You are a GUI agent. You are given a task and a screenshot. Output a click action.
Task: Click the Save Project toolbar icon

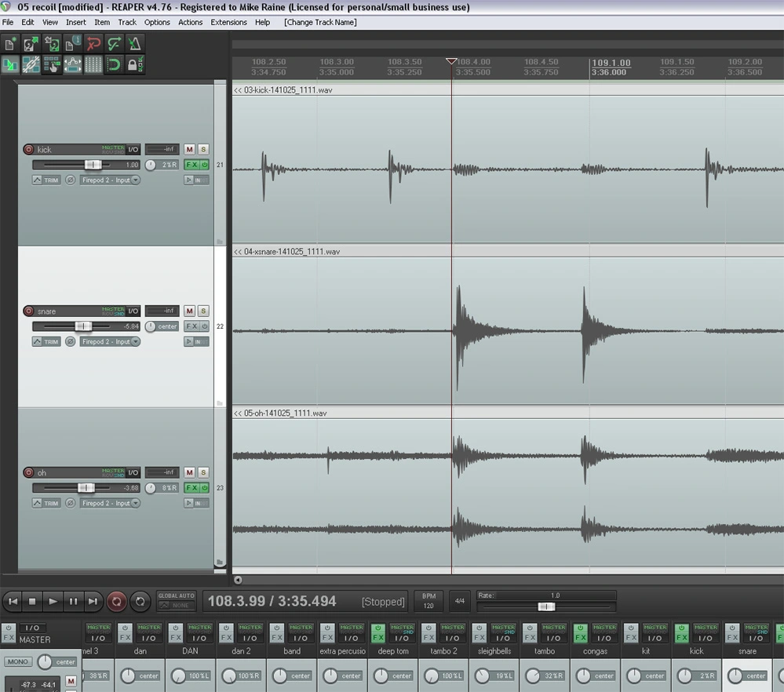pyautogui.click(x=52, y=44)
